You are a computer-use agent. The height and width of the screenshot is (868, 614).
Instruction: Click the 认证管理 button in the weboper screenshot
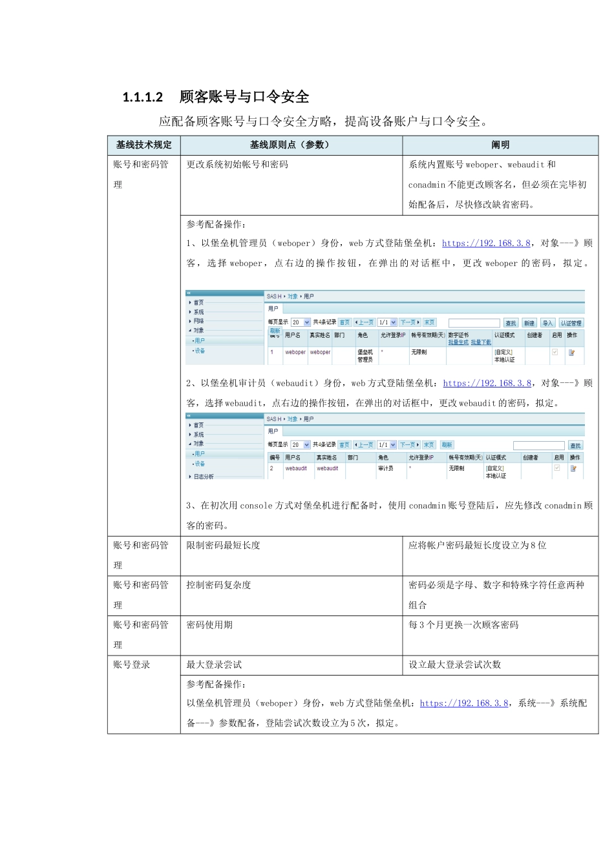coord(571,323)
